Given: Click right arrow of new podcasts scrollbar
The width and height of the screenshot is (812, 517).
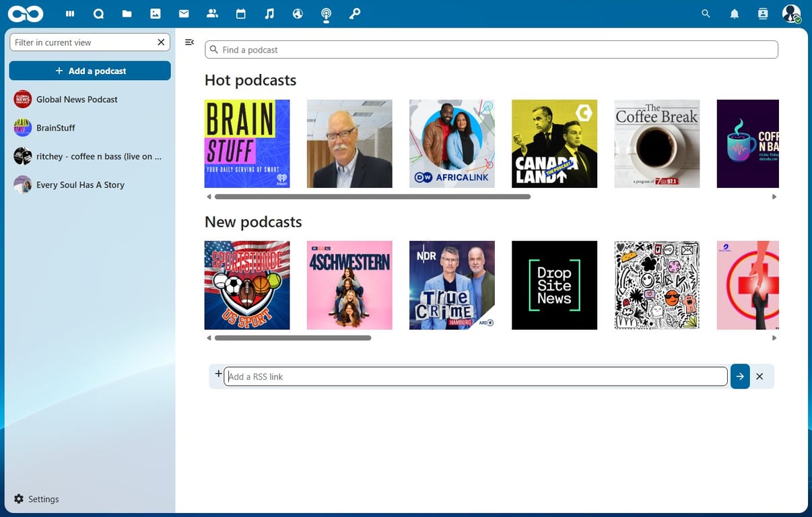Looking at the screenshot, I should pos(774,338).
